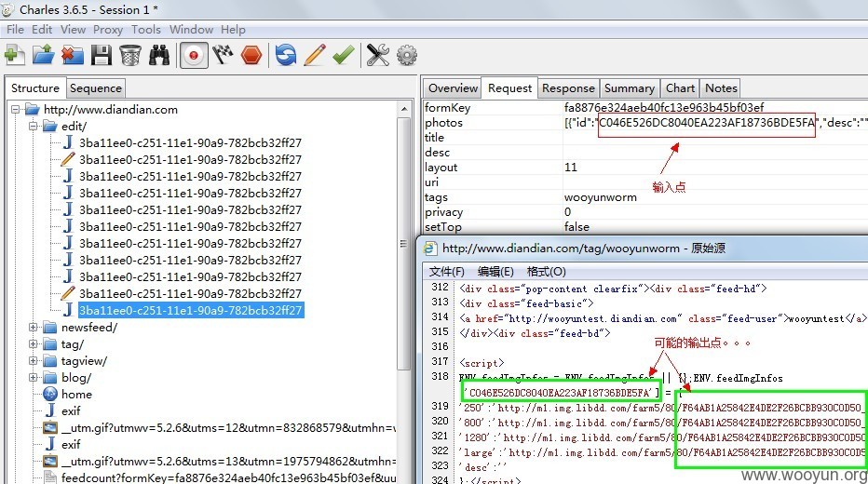
Task: Toggle breakpoints with the red stop-sign icon
Action: (251, 55)
